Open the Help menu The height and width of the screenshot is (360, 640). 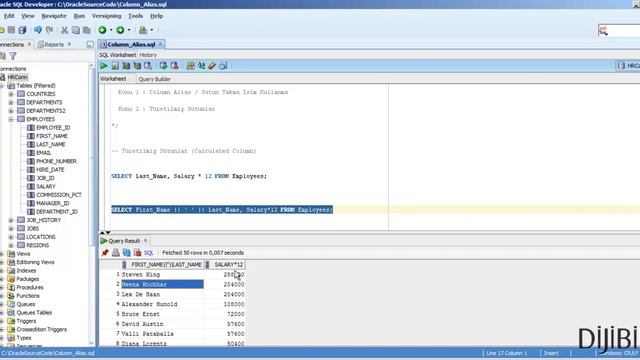point(156,16)
